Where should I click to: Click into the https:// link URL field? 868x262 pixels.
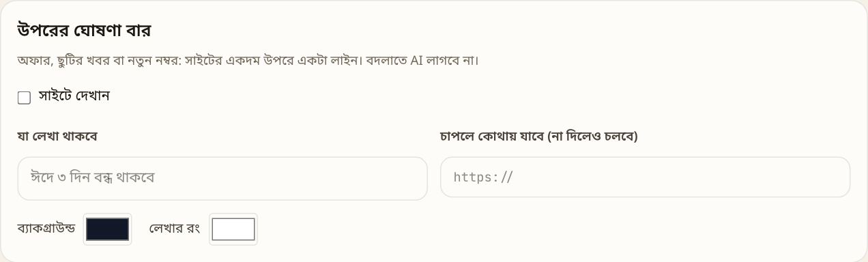[x=645, y=177]
